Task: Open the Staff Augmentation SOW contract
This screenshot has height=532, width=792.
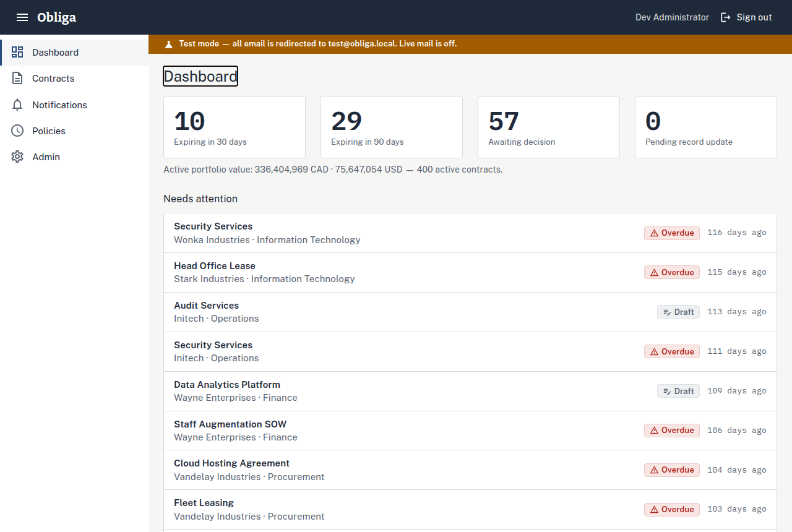Action: [x=470, y=431]
